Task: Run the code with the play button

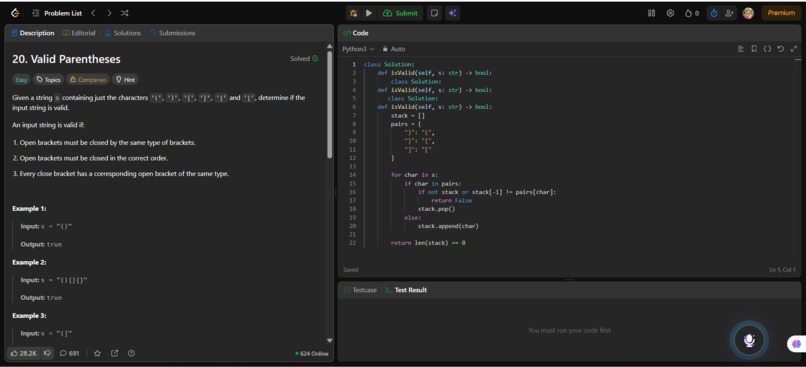Action: click(x=369, y=13)
